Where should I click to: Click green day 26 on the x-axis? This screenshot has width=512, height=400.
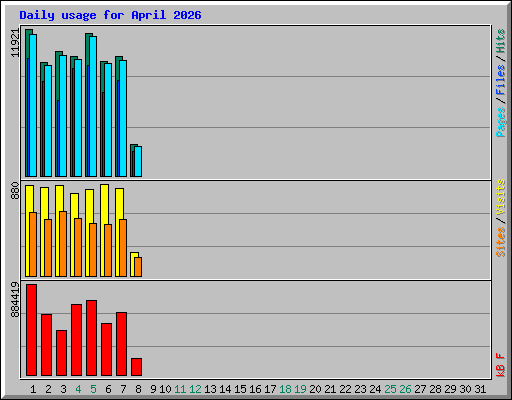pos(405,389)
